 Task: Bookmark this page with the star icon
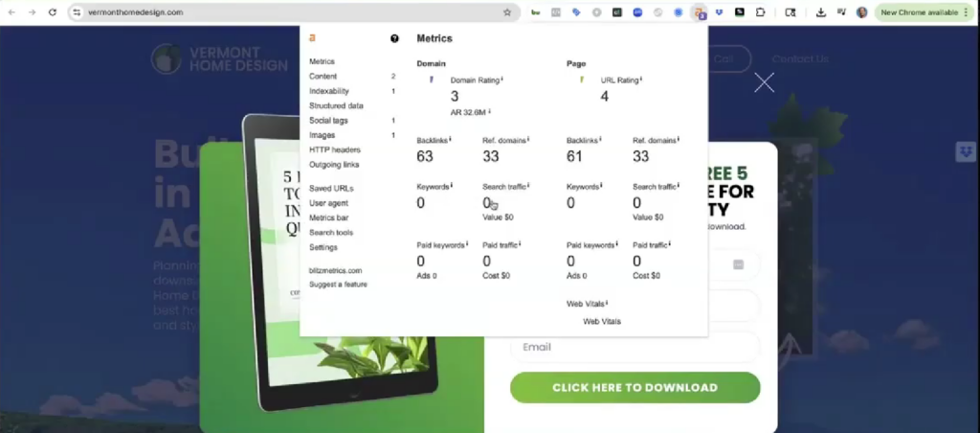pos(507,12)
